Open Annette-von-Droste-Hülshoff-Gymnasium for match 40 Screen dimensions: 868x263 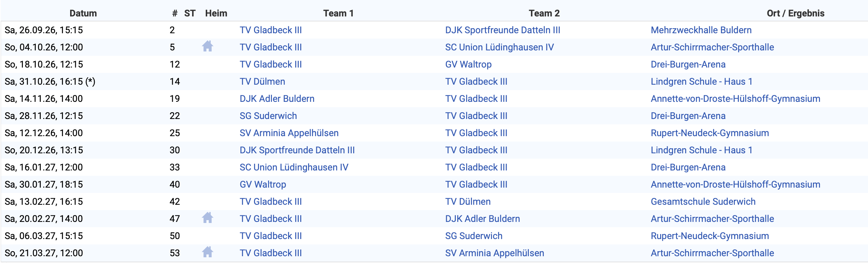735,184
